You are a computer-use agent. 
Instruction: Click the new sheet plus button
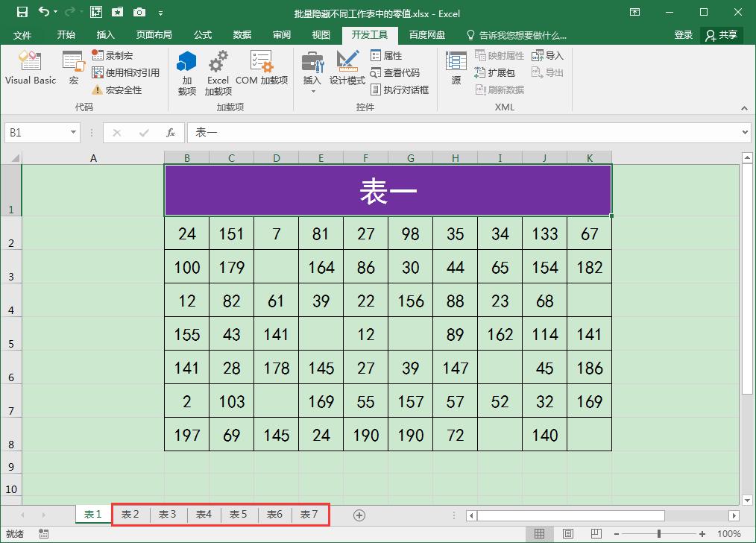[359, 514]
